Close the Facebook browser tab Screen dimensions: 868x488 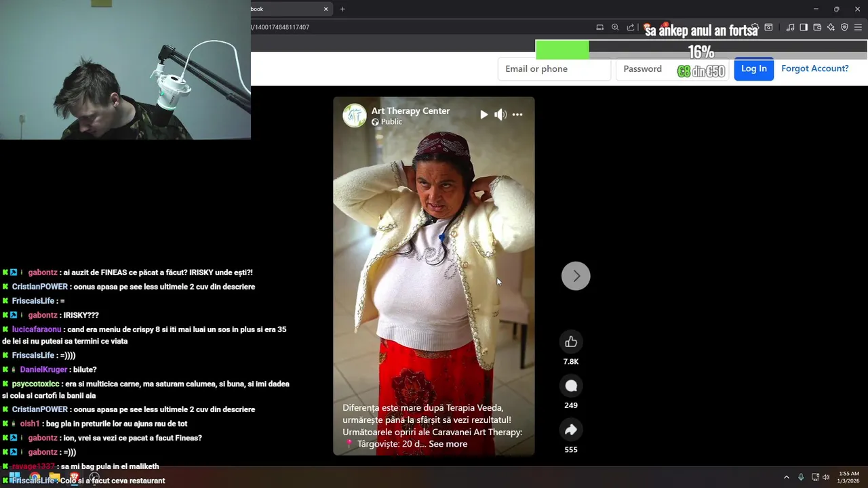pyautogui.click(x=325, y=9)
